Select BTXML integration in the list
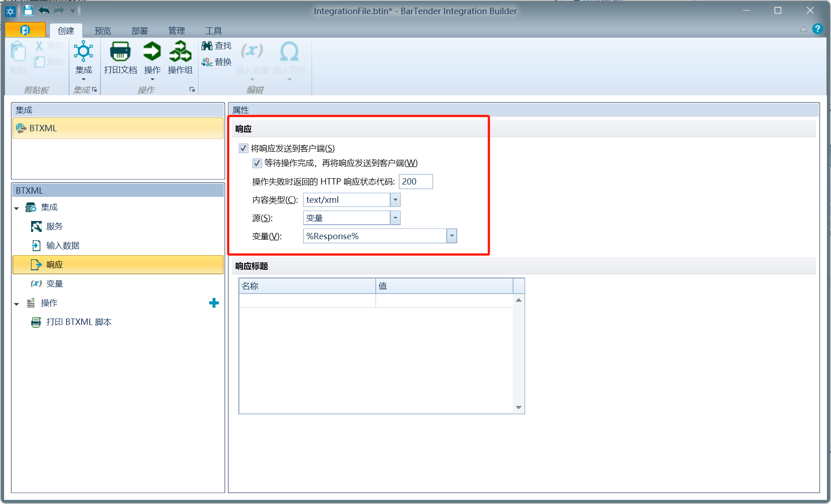Screen dimensions: 831x504 (118, 128)
